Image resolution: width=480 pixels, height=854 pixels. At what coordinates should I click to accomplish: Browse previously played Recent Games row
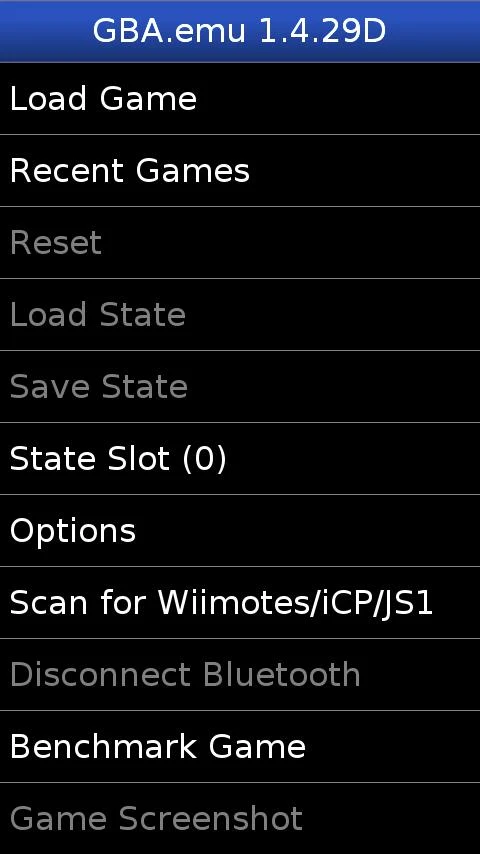(x=240, y=170)
